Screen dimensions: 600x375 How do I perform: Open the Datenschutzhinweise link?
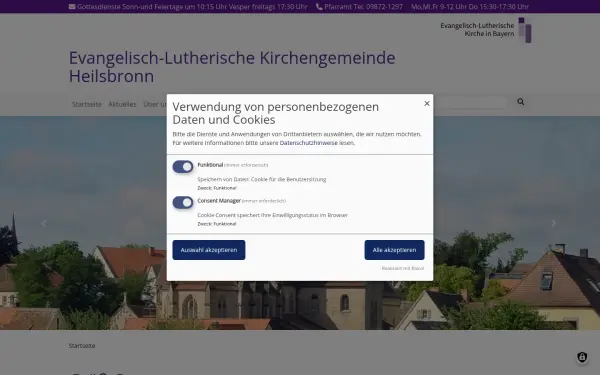[309, 143]
